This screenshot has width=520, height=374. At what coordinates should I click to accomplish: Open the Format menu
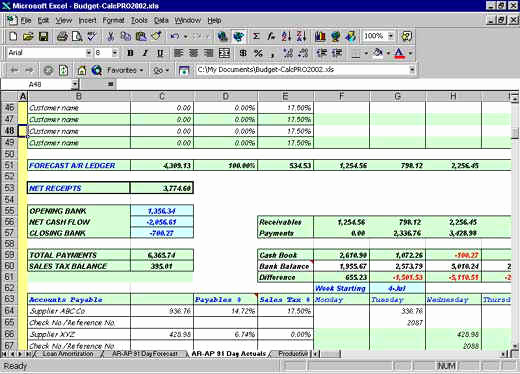tap(113, 21)
